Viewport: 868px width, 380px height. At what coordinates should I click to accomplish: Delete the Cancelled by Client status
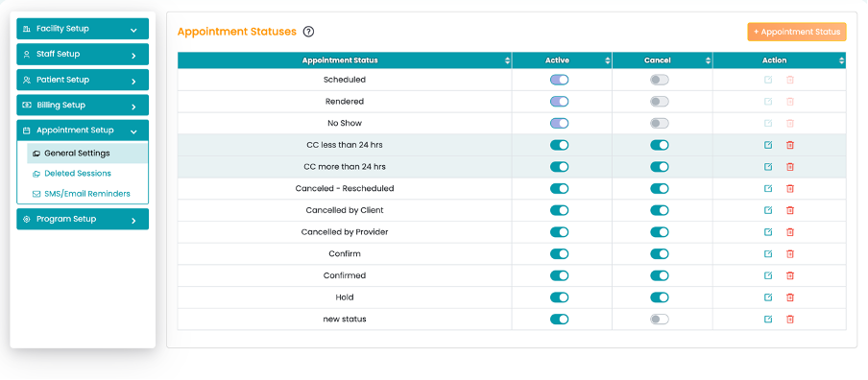790,210
